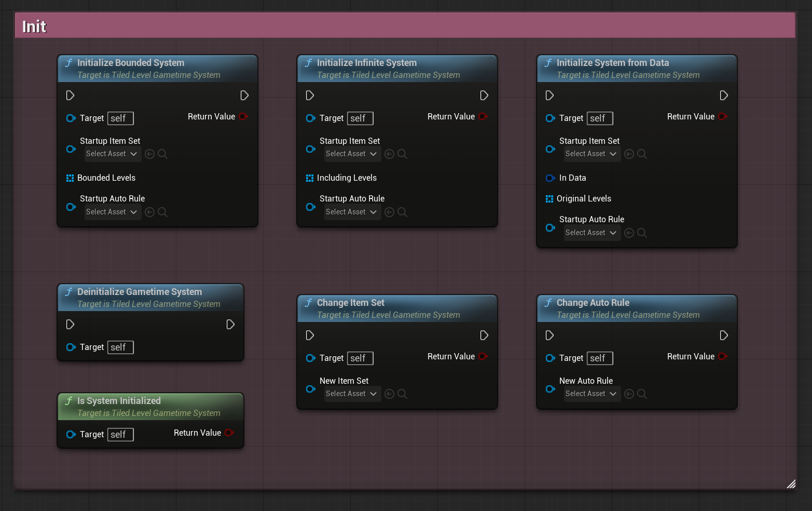Click the red Return Value pin on Is System Initialized

point(229,433)
